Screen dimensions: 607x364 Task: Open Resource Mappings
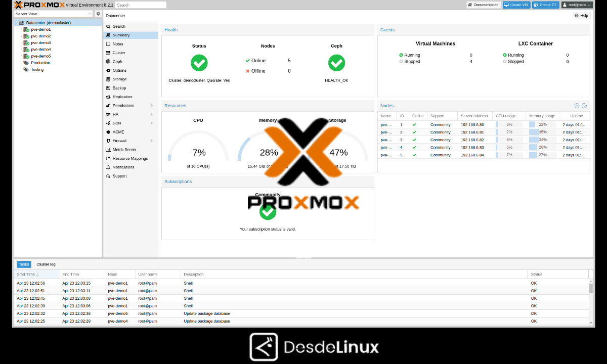click(x=130, y=158)
